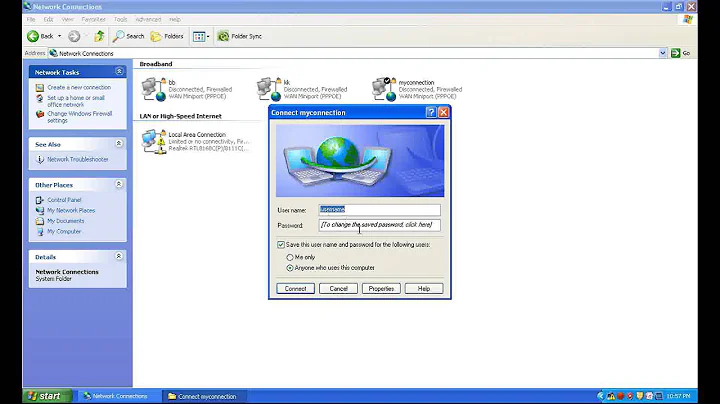The height and width of the screenshot is (404, 720).
Task: Click the My Network Places icon
Action: [x=40, y=210]
